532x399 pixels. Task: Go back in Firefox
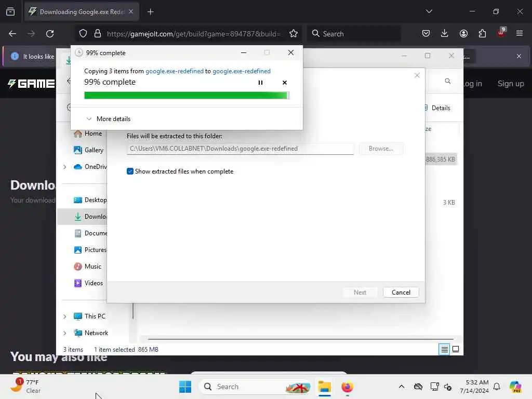(12, 34)
